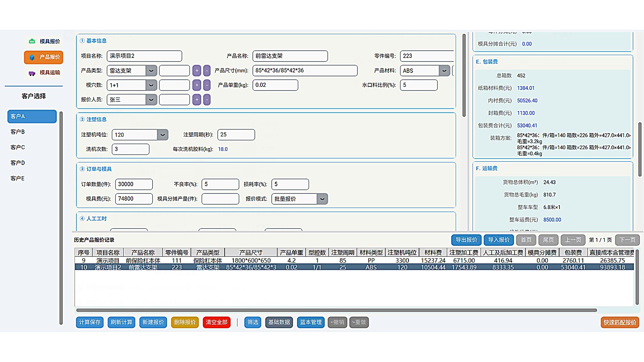
Task: Select 客户A in customer list
Action: click(x=32, y=116)
